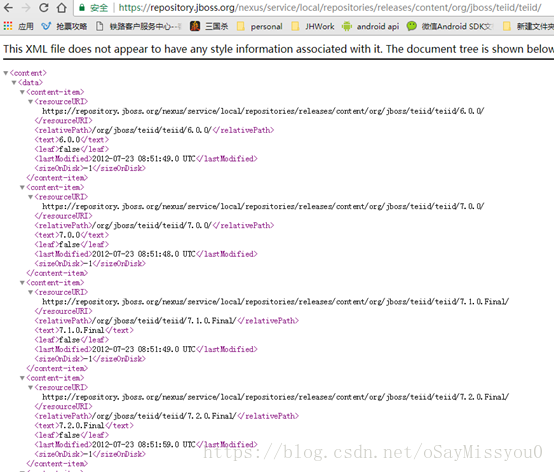Click lastModified value 2012-07-23 08:51:48.0 UTC
554x472 pixels.
tap(144, 254)
